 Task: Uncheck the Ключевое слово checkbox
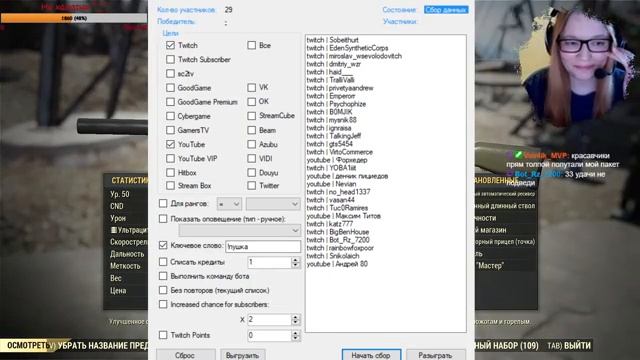(163, 245)
